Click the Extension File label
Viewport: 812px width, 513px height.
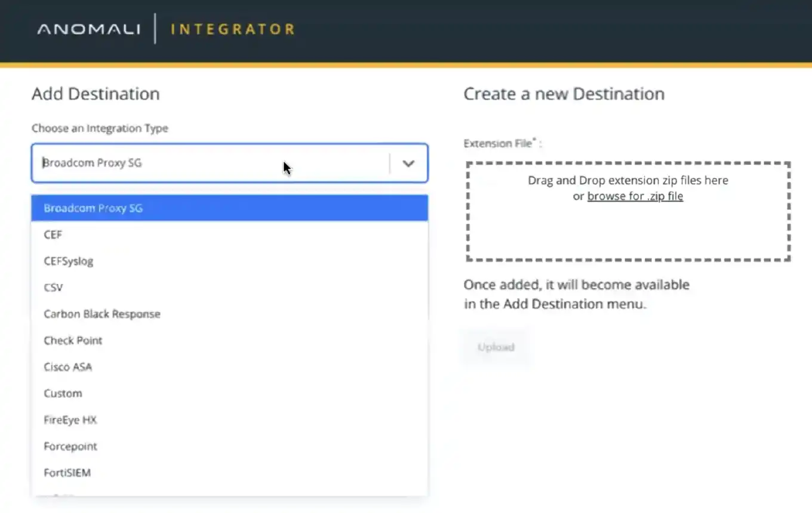(x=503, y=144)
